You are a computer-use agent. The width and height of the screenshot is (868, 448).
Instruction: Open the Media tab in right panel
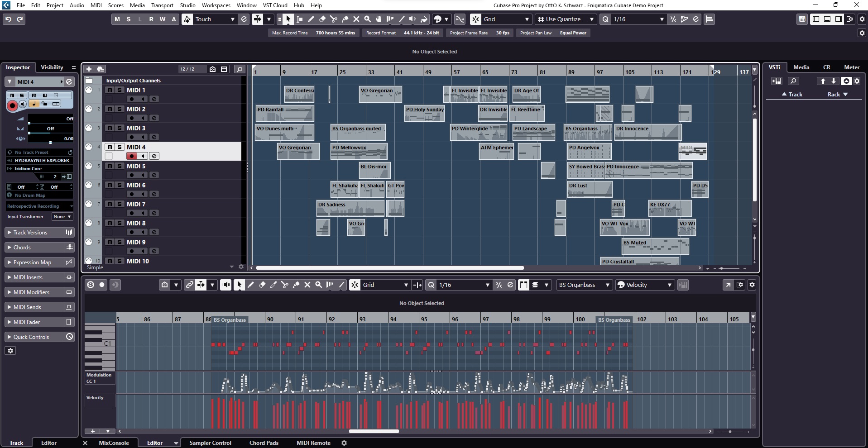801,67
